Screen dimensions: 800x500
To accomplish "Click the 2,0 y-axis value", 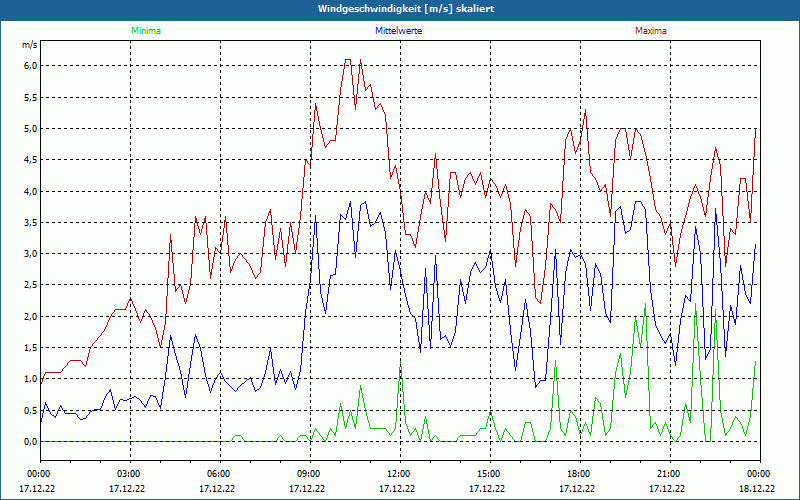I will 30,316.
